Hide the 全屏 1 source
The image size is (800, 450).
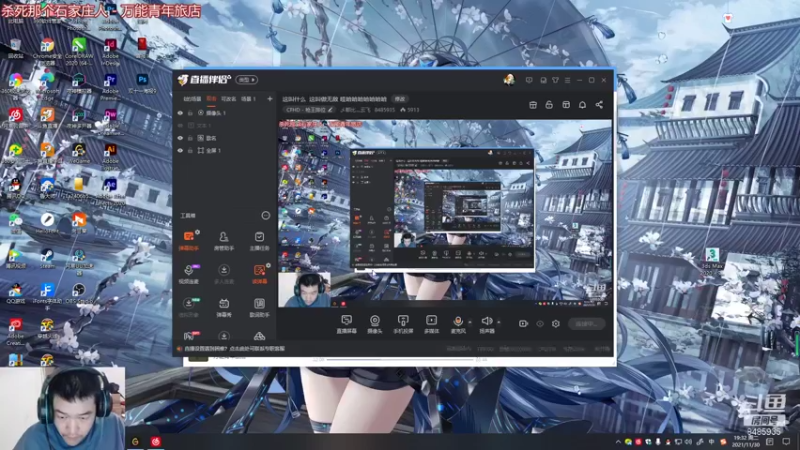[180, 151]
